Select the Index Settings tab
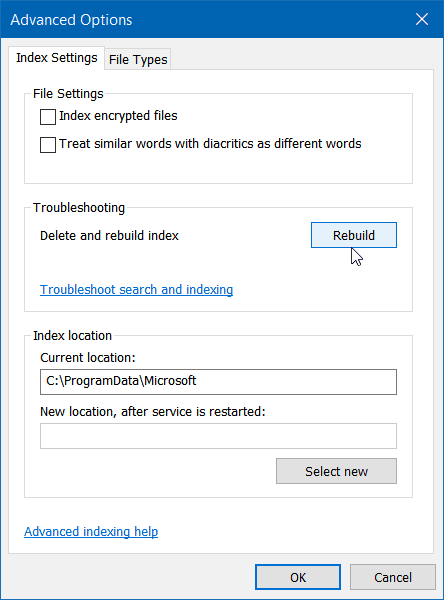The height and width of the screenshot is (600, 444). 57,58
